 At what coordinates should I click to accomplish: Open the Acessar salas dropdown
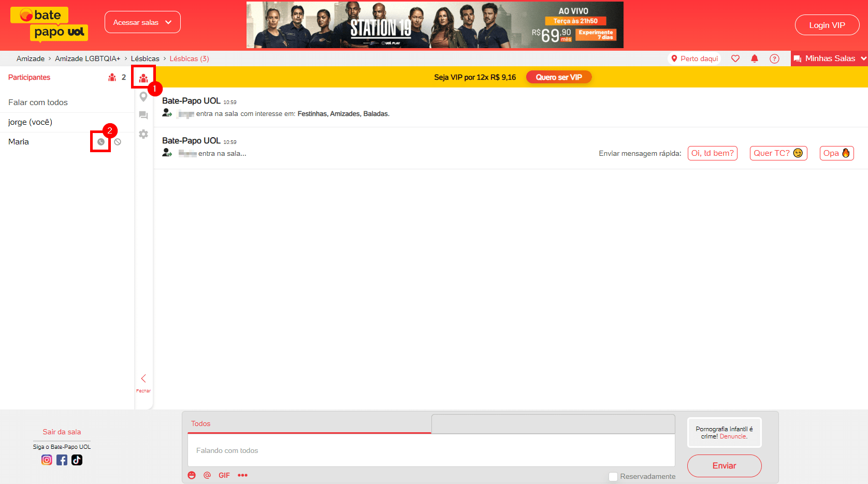pos(142,22)
